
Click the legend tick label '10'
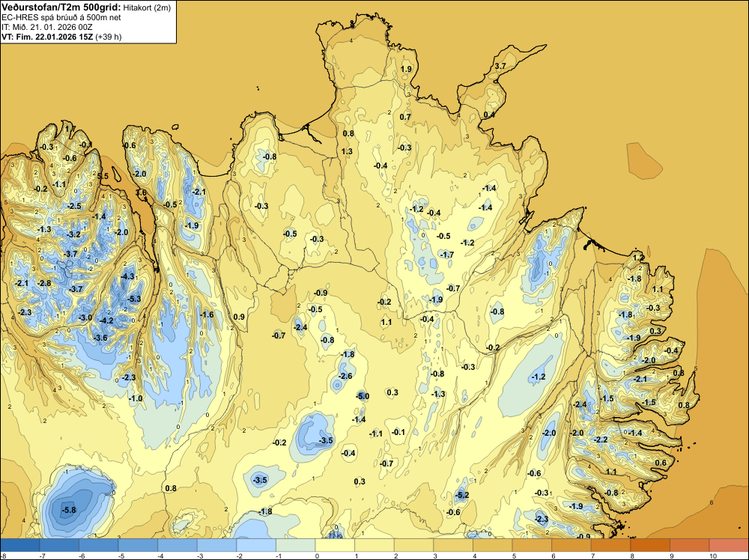click(x=712, y=556)
